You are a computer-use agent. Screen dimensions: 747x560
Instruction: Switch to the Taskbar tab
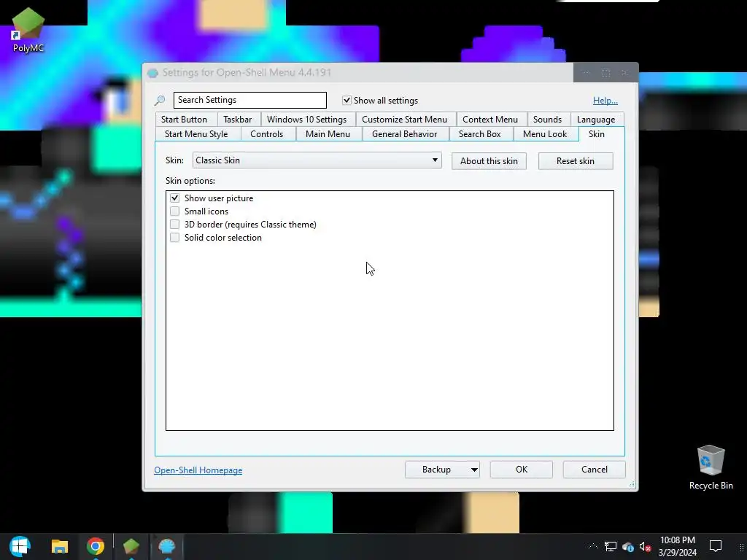tap(237, 120)
